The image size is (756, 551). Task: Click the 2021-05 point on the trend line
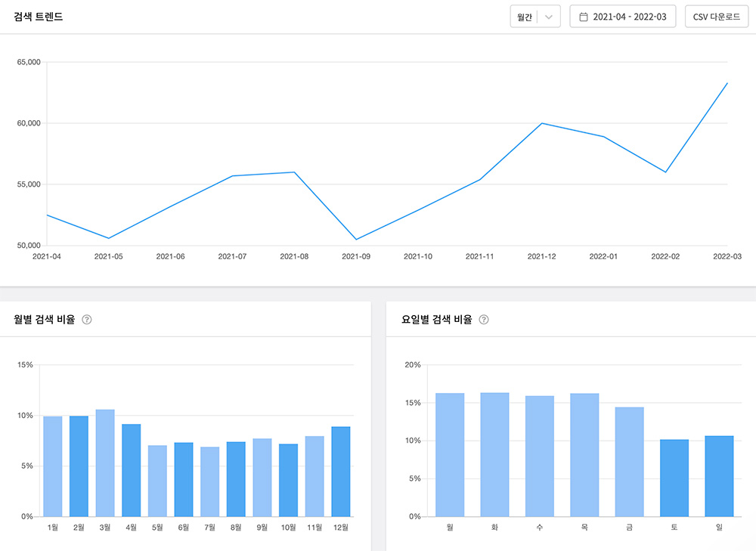(x=108, y=238)
